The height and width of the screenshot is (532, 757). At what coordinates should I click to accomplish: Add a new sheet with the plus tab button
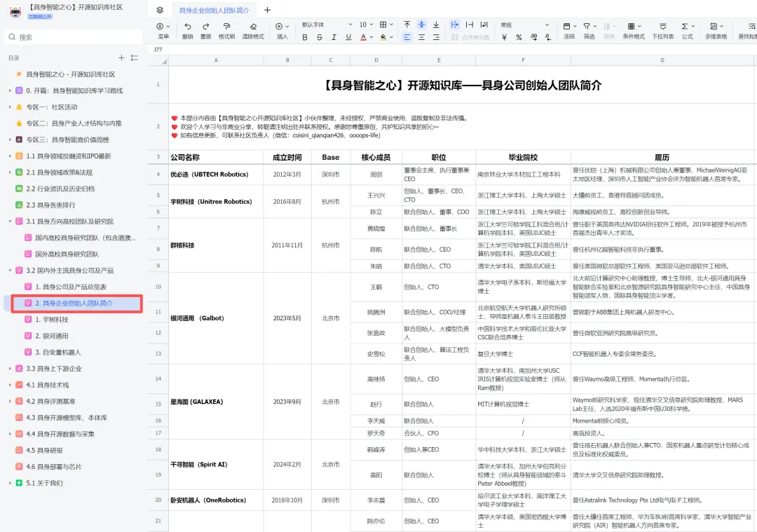268,10
